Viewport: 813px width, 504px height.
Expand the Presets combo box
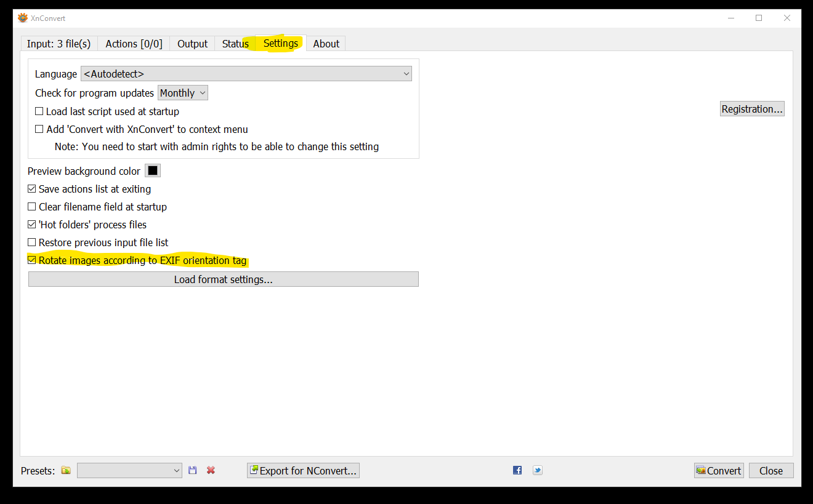129,470
